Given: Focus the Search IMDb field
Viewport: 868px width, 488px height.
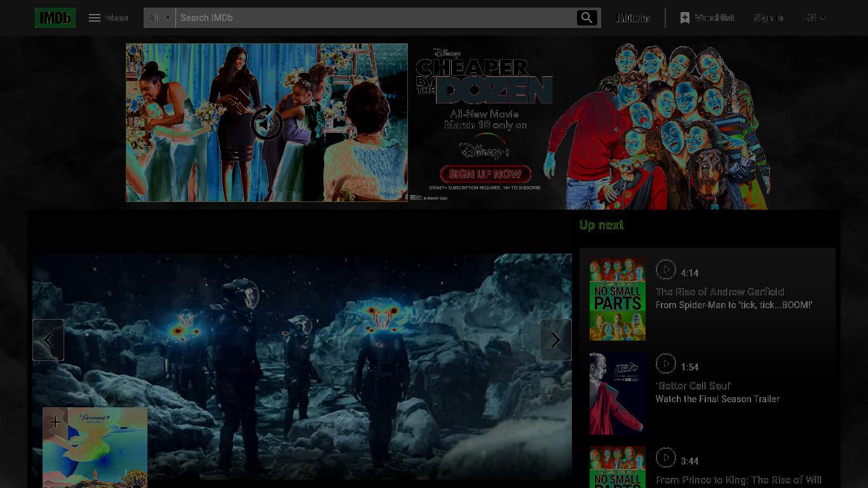Looking at the screenshot, I should point(375,18).
